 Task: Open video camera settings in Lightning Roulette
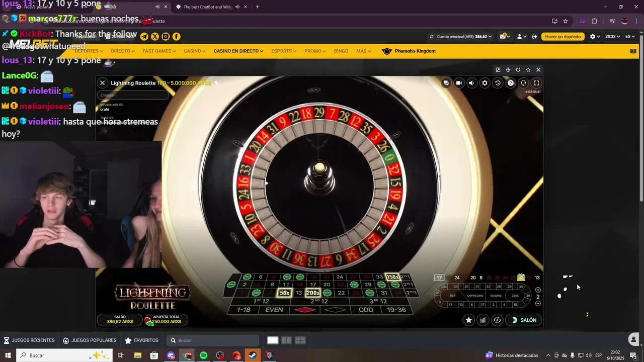tap(459, 83)
